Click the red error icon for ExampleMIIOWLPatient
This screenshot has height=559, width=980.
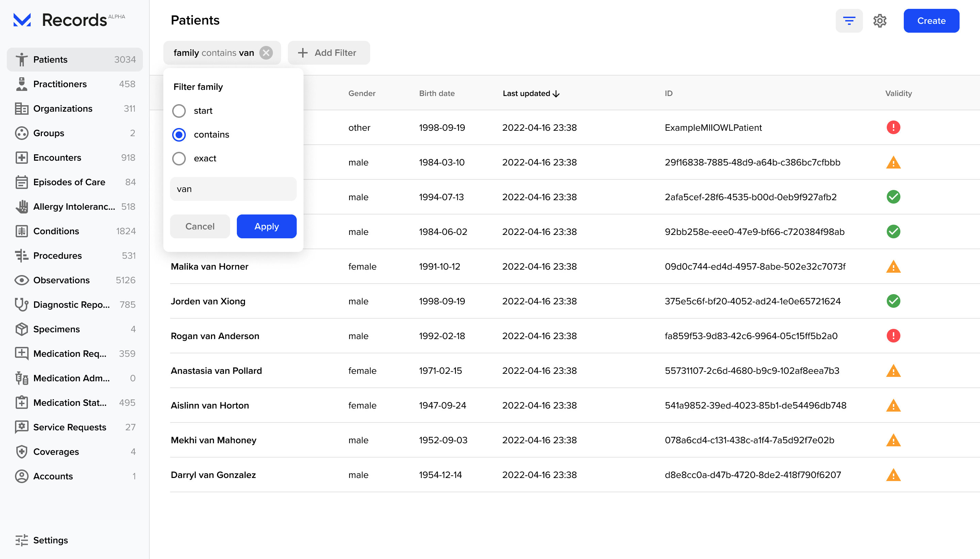tap(893, 127)
